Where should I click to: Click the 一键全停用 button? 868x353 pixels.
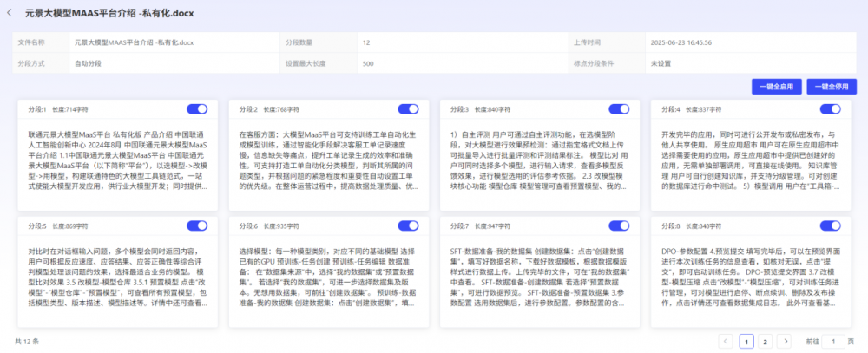click(x=832, y=87)
